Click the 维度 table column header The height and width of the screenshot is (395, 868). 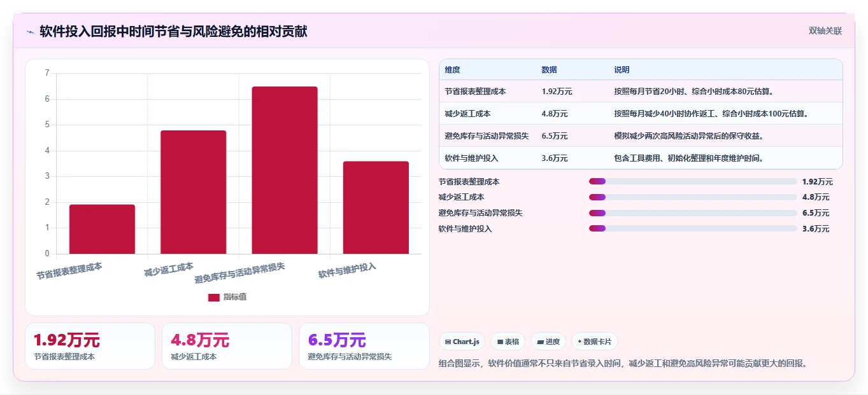tap(453, 70)
